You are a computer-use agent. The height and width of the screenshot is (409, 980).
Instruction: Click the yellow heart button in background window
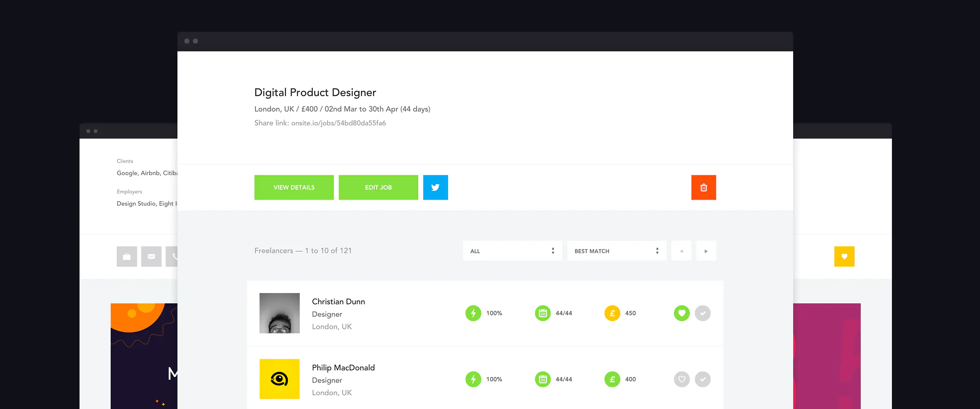coord(844,257)
